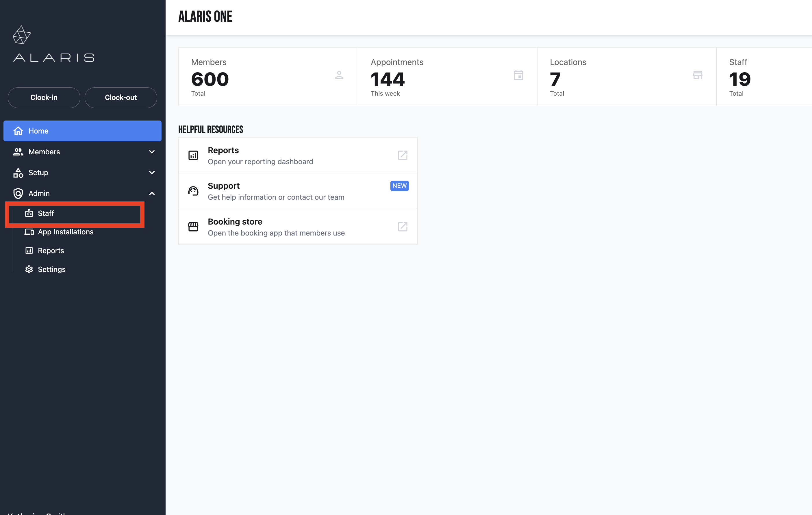812x515 pixels.
Task: Click the Support headset icon
Action: point(193,191)
